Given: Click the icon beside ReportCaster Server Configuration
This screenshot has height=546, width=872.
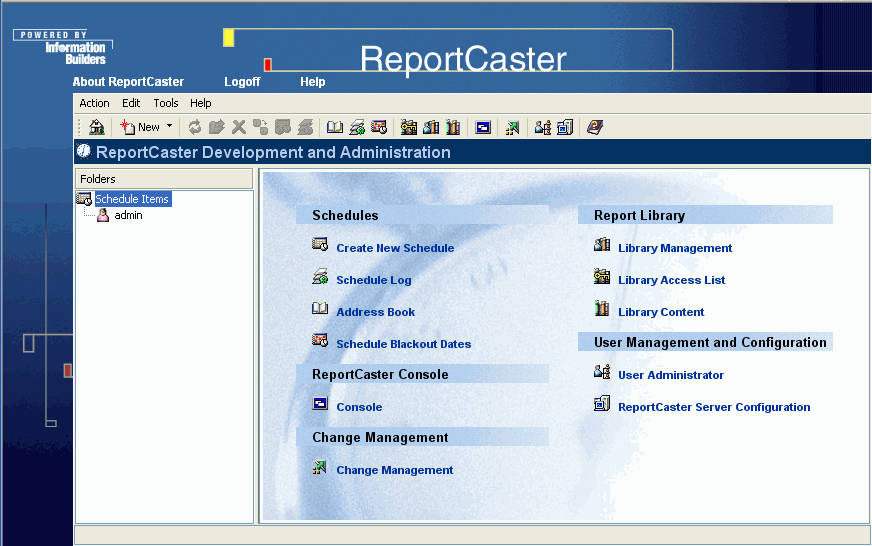Looking at the screenshot, I should click(x=602, y=403).
